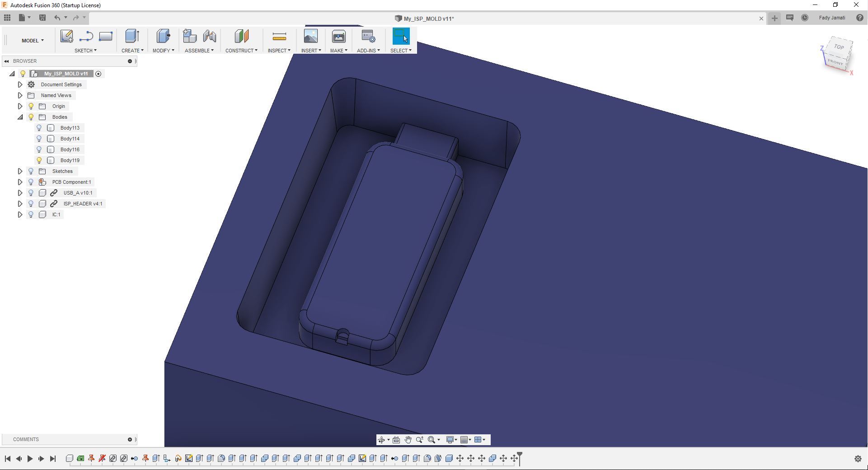Toggle visibility of the Origin folder
868x470 pixels.
click(31, 106)
